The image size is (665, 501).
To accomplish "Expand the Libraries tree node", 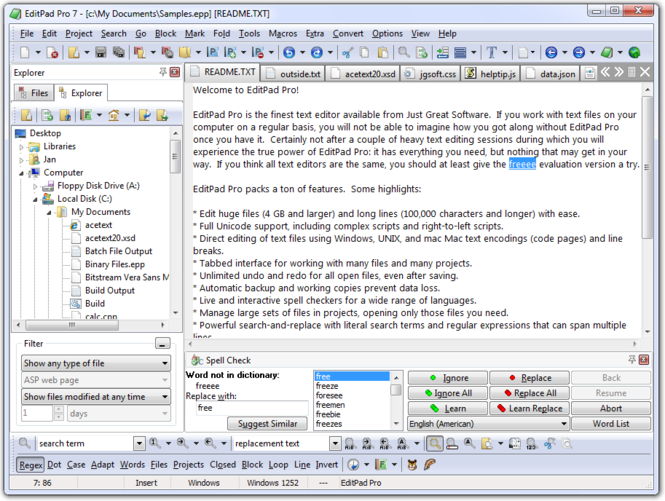I will [x=21, y=147].
